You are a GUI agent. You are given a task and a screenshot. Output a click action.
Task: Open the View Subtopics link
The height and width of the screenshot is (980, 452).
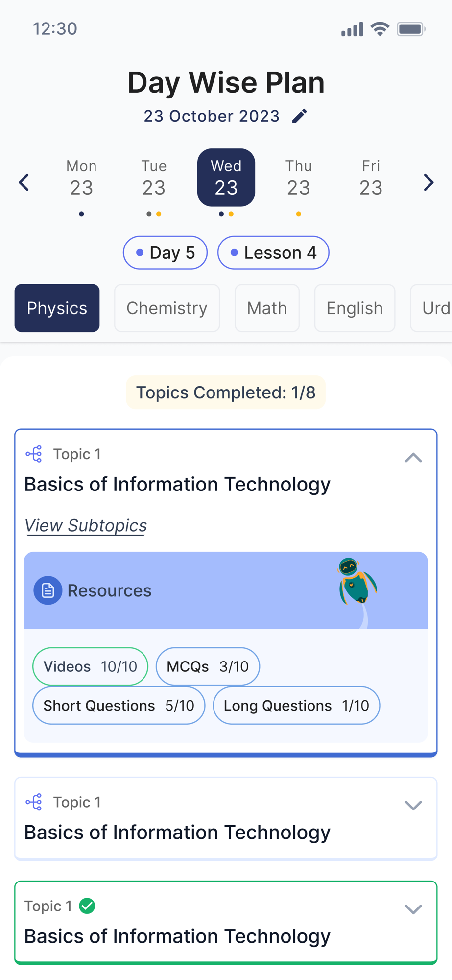click(x=86, y=526)
